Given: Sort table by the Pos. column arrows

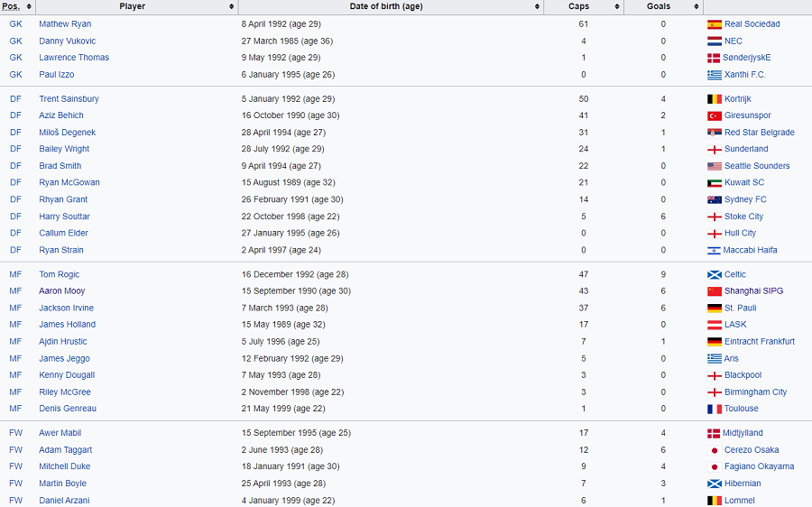Looking at the screenshot, I should [x=29, y=6].
